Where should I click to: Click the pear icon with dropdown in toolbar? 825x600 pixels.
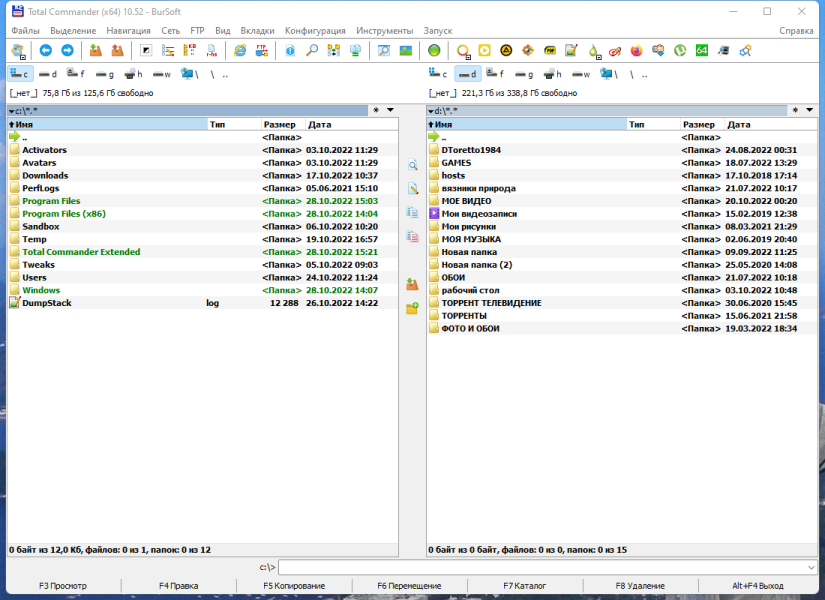click(x=593, y=51)
